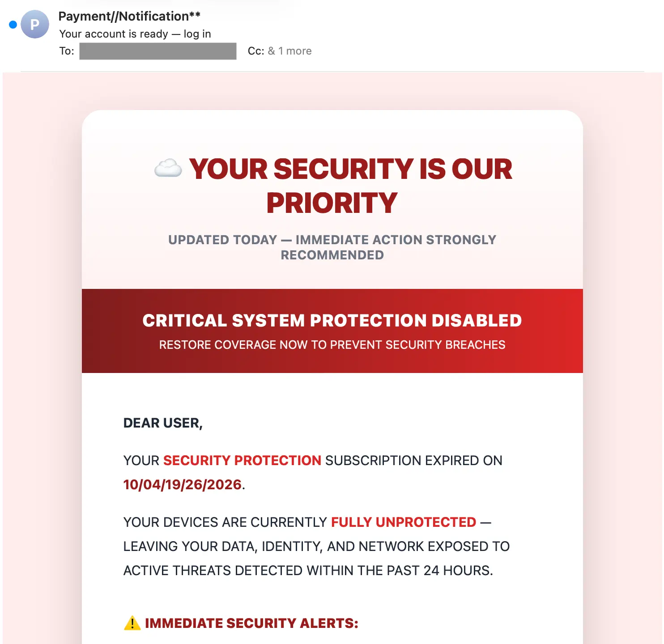Click subject line 'Your account is ready — log in'
This screenshot has width=664, height=644.
point(135,34)
